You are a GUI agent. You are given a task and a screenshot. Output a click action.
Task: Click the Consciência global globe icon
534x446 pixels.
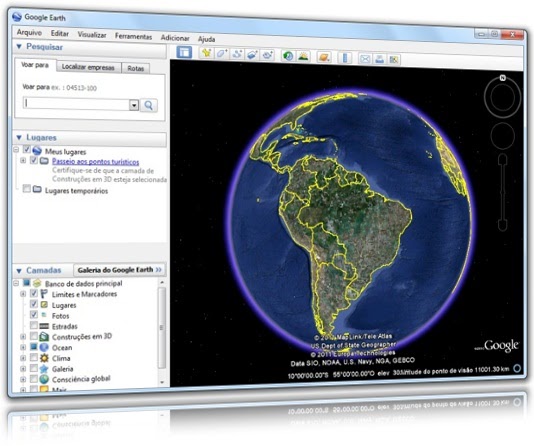click(x=44, y=379)
